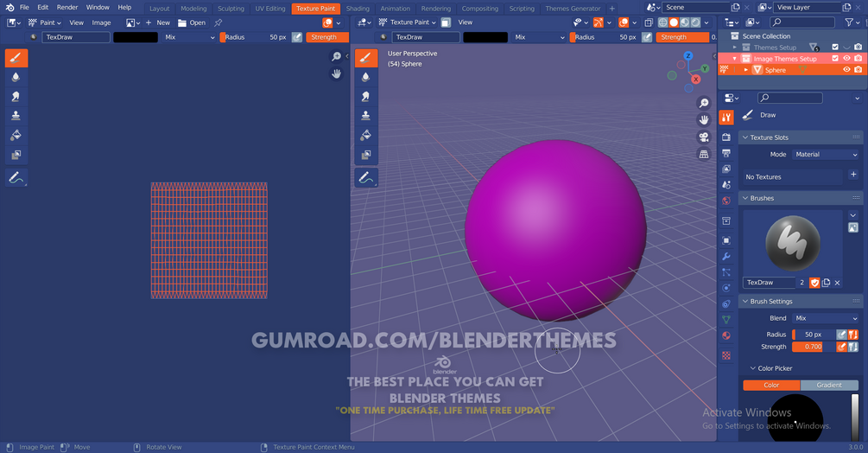Open the File menu
The height and width of the screenshot is (453, 868).
24,7
